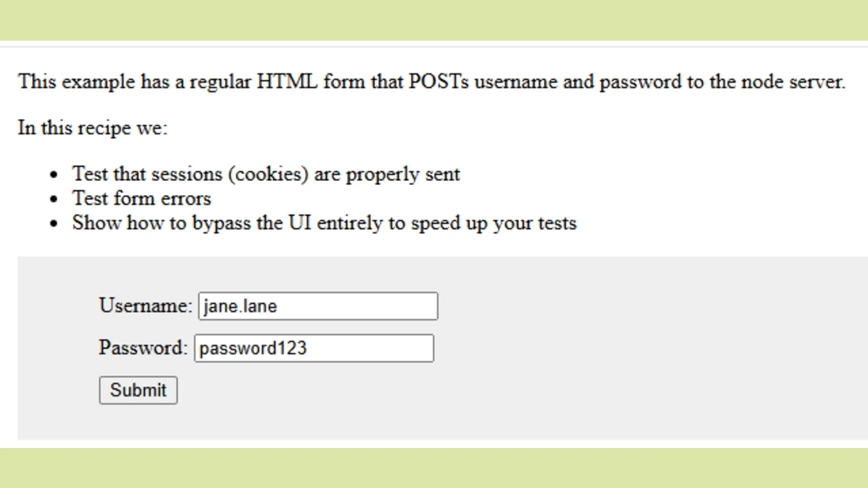Viewport: 868px width, 488px height.
Task: Select the "Test that sessions (cookies)" list item
Action: coord(266,174)
